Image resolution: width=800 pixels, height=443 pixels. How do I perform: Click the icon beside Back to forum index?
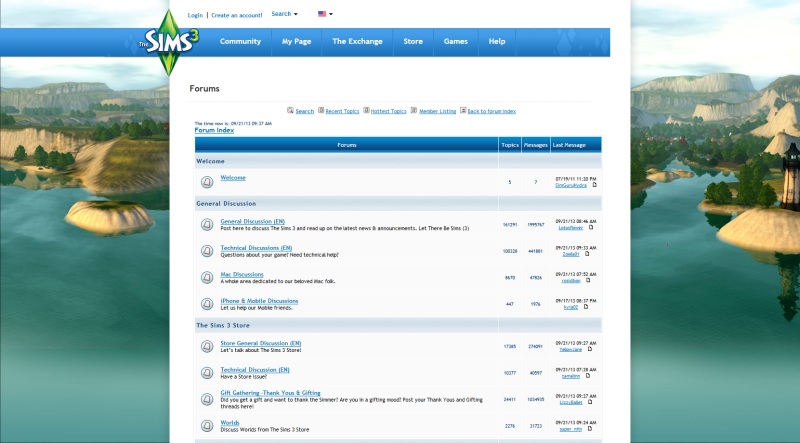click(463, 110)
